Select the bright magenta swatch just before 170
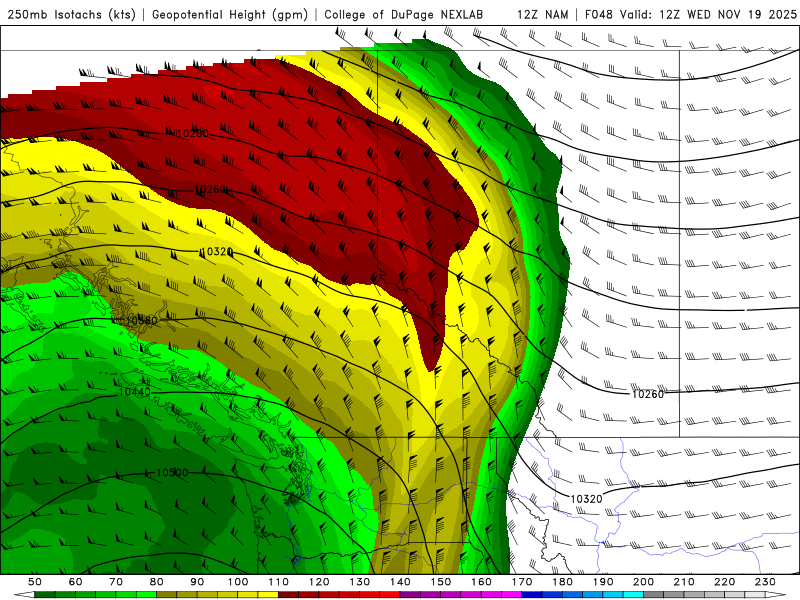Image resolution: width=800 pixels, height=600 pixels. [x=512, y=595]
